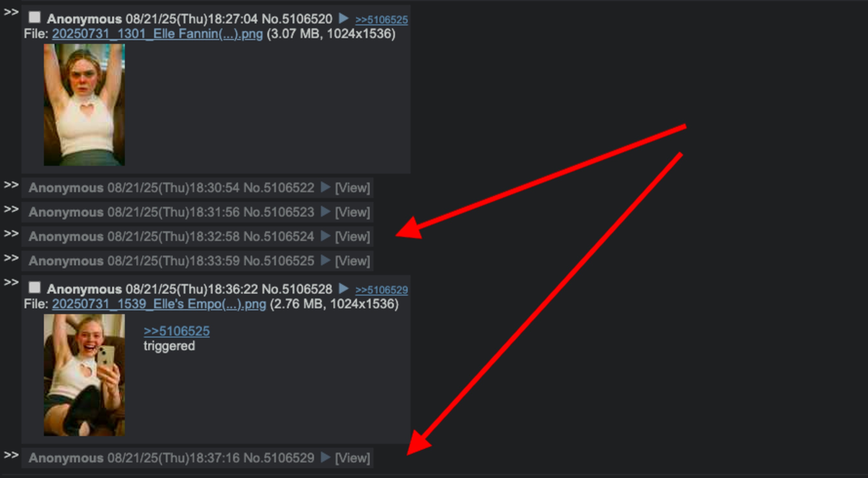Image resolution: width=868 pixels, height=478 pixels.
Task: Open post menu arrow for No.5106520
Action: tap(343, 18)
